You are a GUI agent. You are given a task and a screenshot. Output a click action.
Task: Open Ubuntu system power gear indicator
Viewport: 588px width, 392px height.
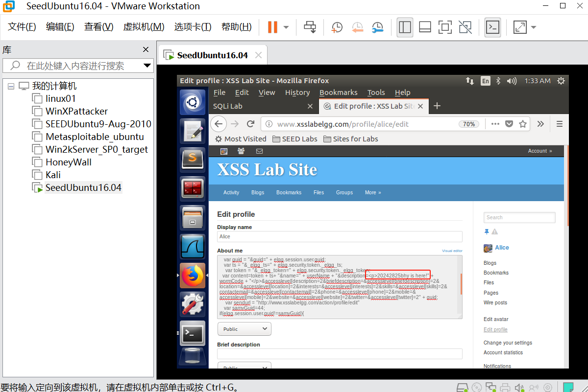(x=561, y=81)
